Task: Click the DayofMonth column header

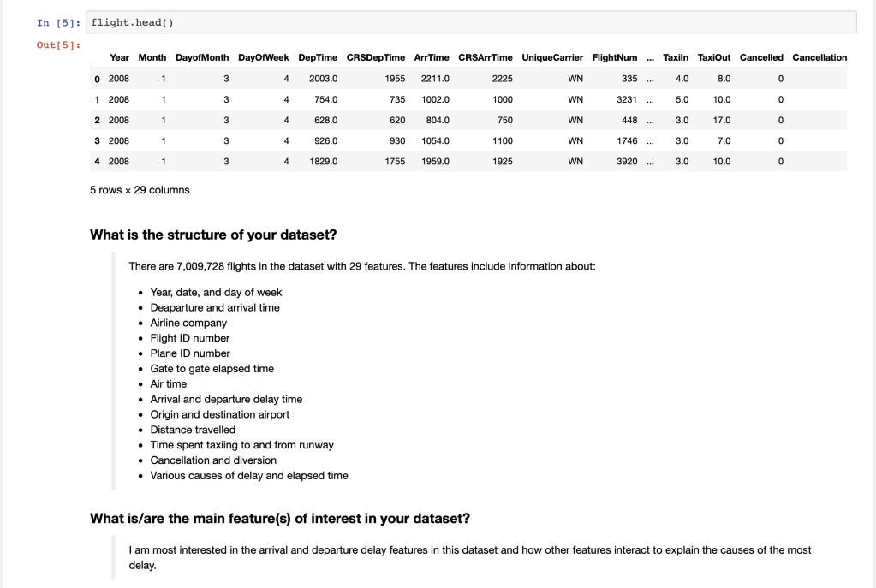Action: [202, 57]
